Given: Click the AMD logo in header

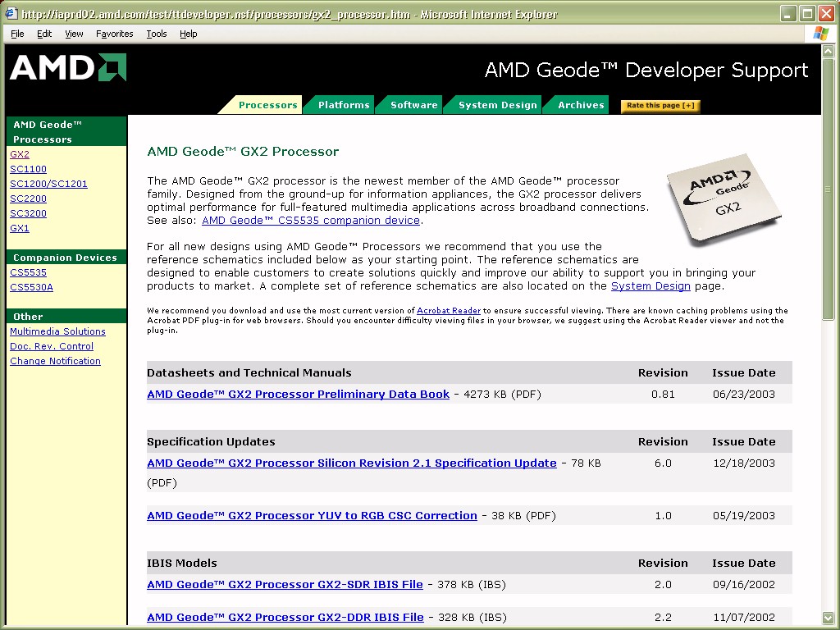Looking at the screenshot, I should [x=68, y=68].
